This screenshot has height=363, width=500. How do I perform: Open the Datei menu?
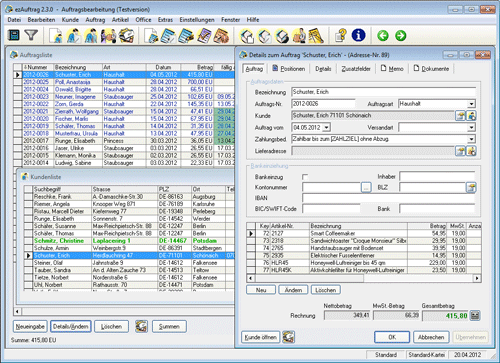click(14, 20)
